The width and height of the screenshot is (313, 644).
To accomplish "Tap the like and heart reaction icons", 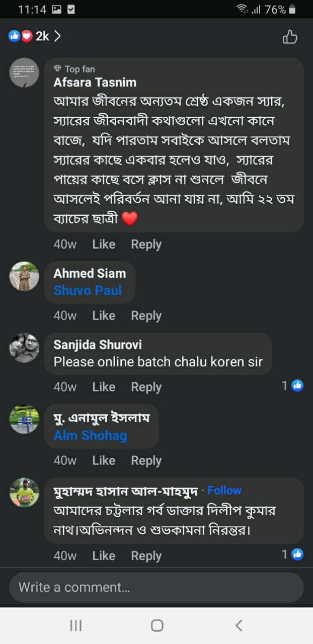I will tap(20, 36).
